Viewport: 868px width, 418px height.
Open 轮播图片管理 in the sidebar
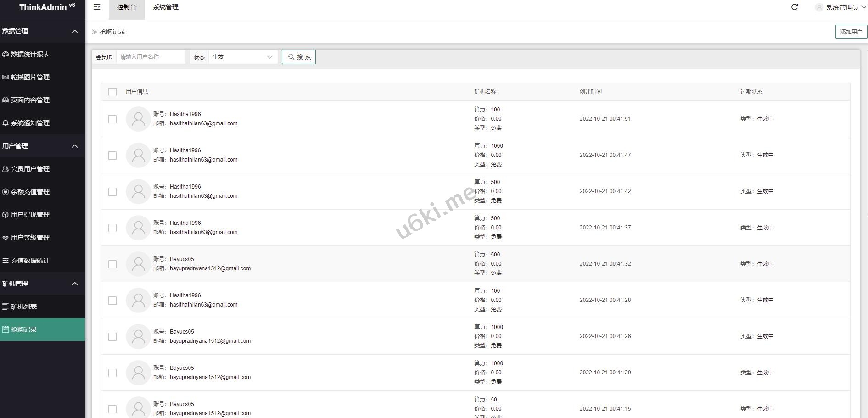30,77
